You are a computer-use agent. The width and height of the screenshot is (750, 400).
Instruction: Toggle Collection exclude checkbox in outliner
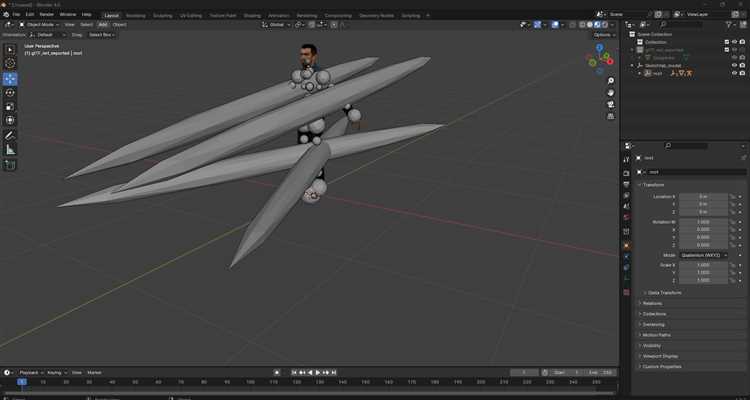pyautogui.click(x=727, y=42)
